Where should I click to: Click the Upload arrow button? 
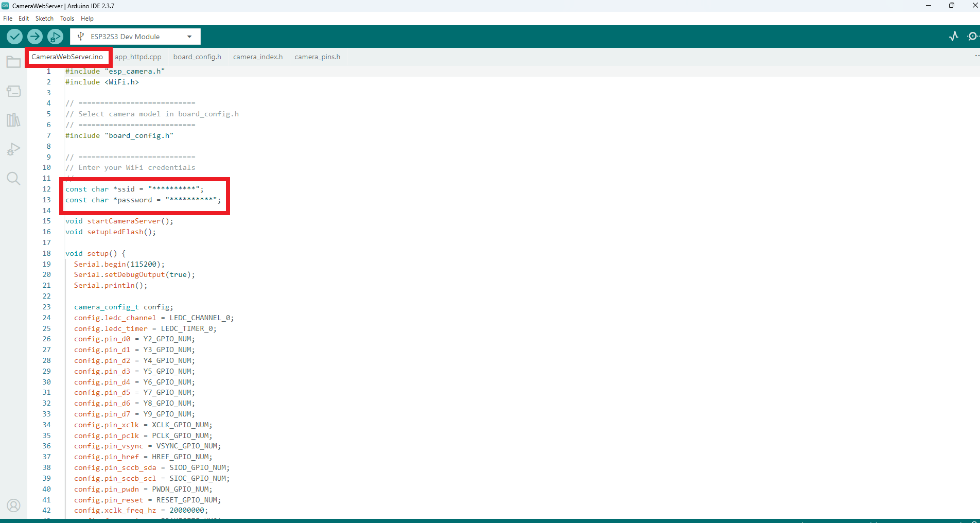click(35, 37)
